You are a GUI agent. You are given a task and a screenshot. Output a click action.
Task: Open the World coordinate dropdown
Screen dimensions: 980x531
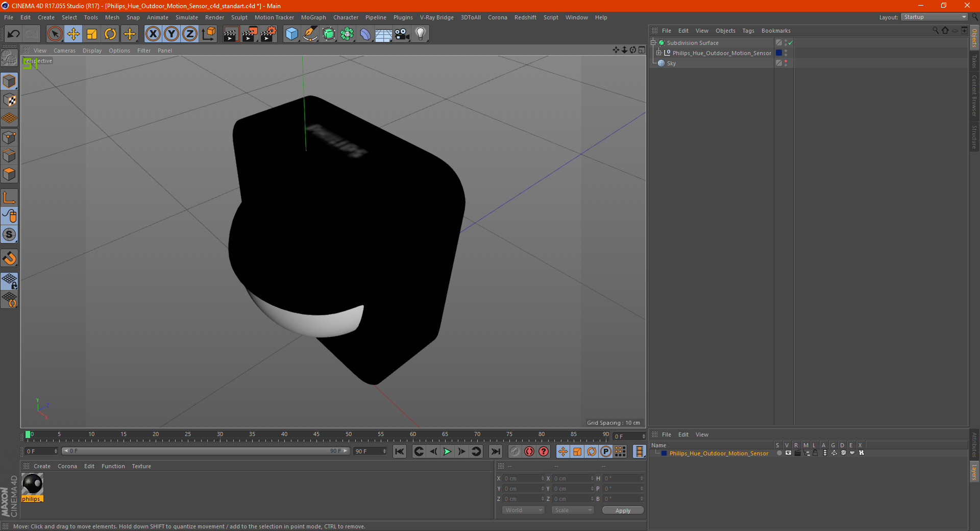(x=523, y=510)
